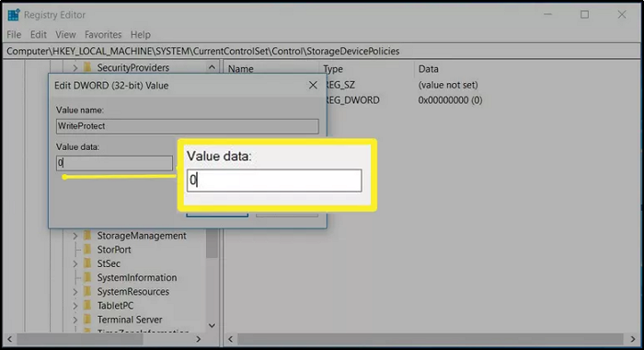Open the Favorites menu
The image size is (644, 350).
click(x=103, y=35)
